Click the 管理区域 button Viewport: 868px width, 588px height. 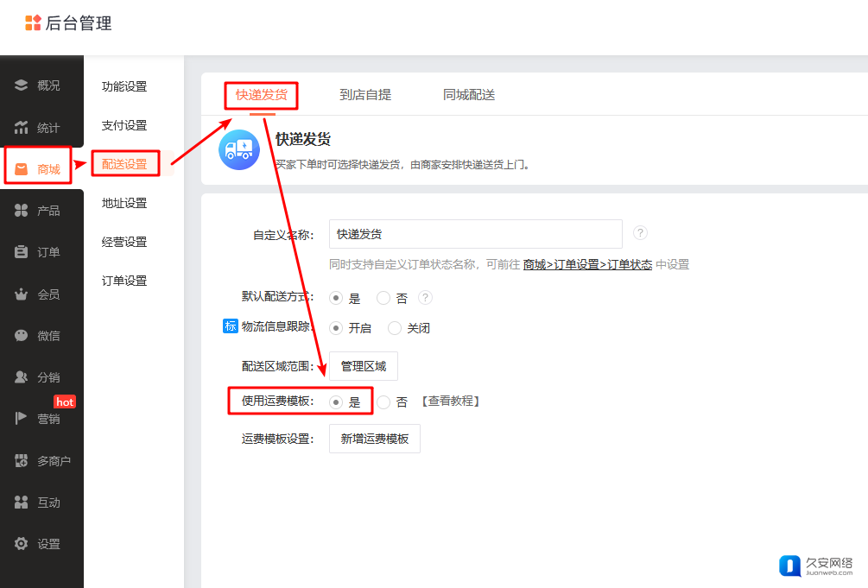coord(364,365)
